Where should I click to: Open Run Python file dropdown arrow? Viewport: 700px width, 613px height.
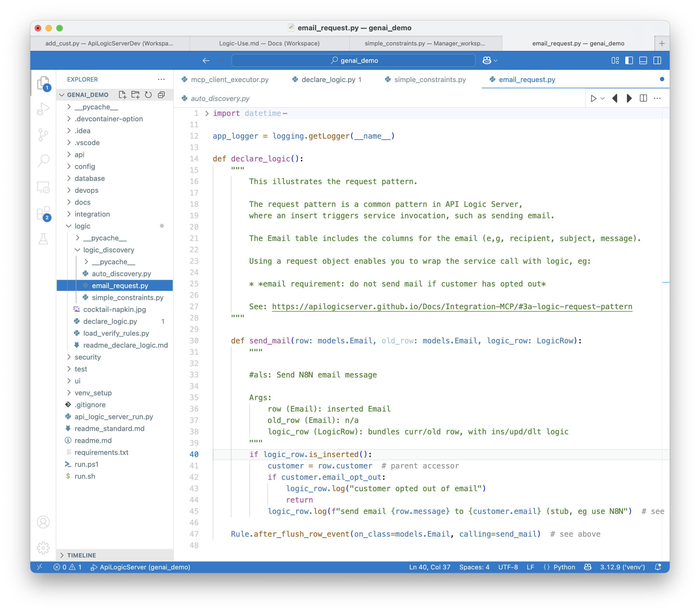click(x=603, y=99)
